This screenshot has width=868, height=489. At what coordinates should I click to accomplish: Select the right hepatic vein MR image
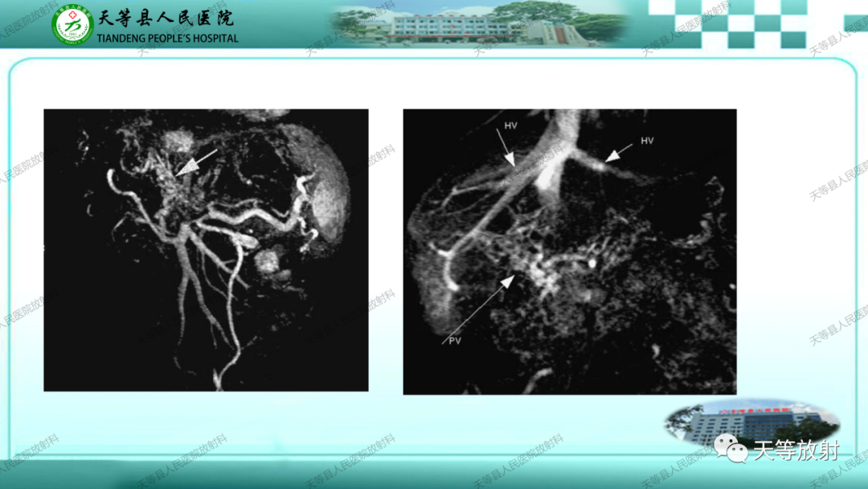click(x=570, y=252)
